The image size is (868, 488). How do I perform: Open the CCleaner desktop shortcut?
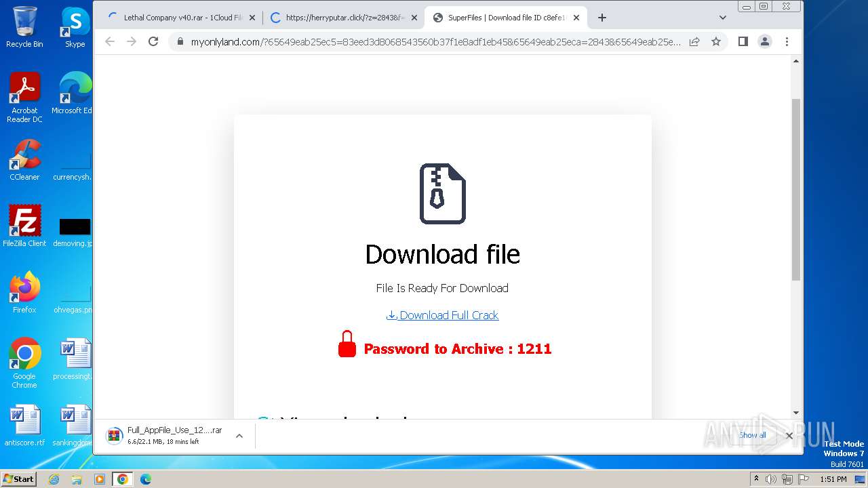[24, 160]
